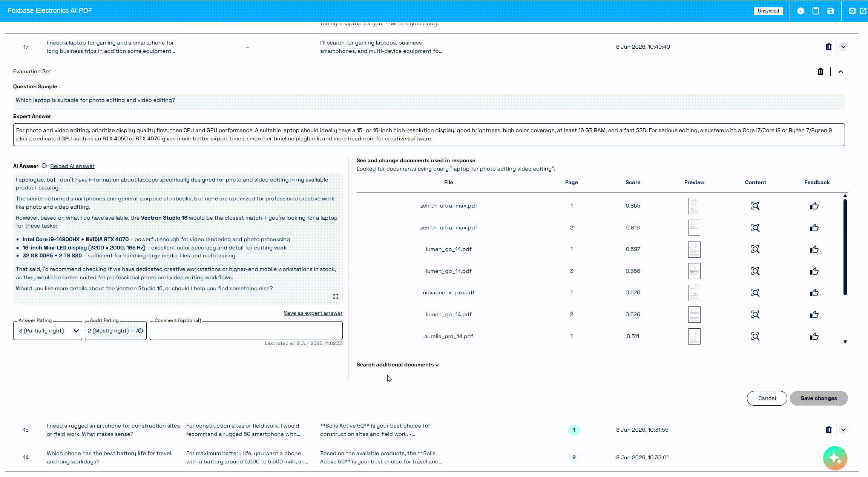Delete the Evaluation Set with trash icon
Image resolution: width=868 pixels, height=477 pixels.
(x=820, y=72)
